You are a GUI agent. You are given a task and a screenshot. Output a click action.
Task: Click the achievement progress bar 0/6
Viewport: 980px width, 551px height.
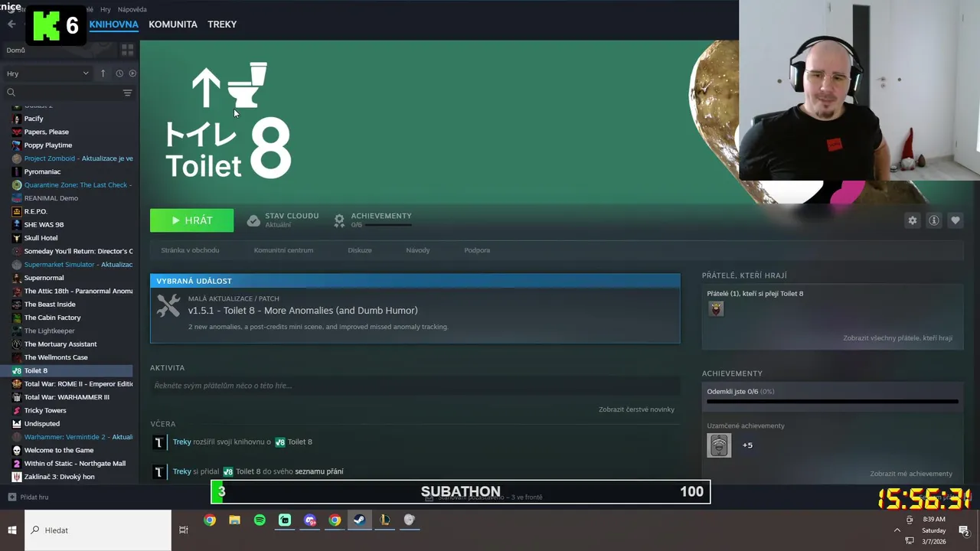[832, 401]
